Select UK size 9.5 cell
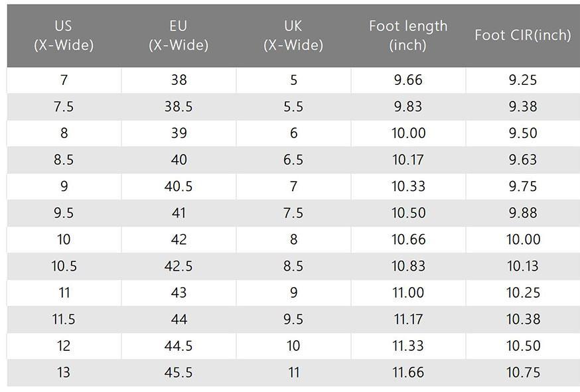Viewport: 580px width, 392px height. (293, 319)
